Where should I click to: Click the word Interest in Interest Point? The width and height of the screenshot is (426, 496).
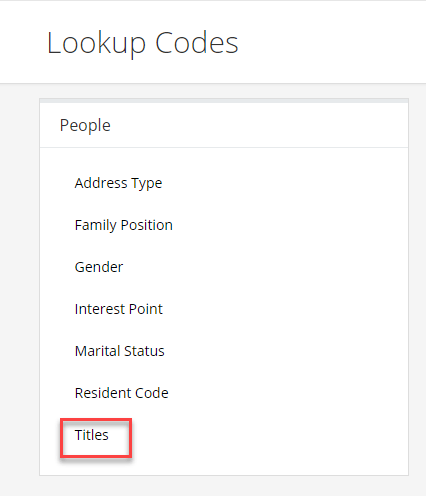pyautogui.click(x=100, y=309)
